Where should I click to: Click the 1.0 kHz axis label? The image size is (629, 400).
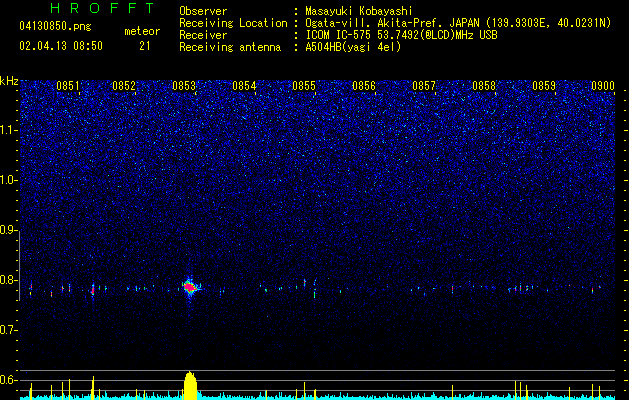8,180
